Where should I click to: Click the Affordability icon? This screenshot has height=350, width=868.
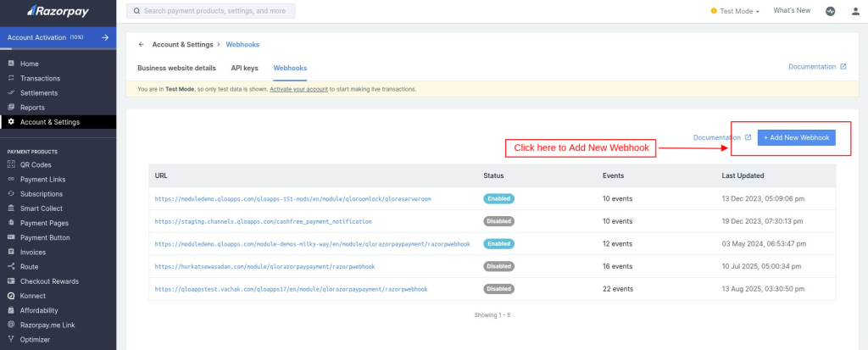(x=11, y=310)
